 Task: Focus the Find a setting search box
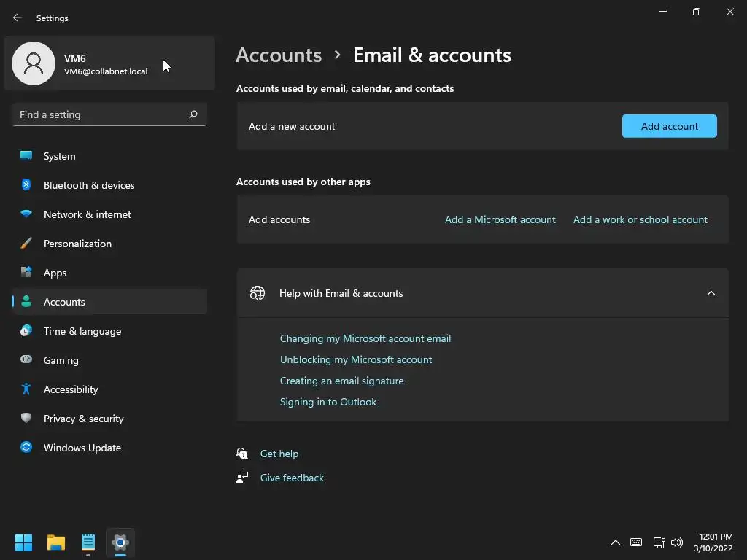(x=109, y=114)
